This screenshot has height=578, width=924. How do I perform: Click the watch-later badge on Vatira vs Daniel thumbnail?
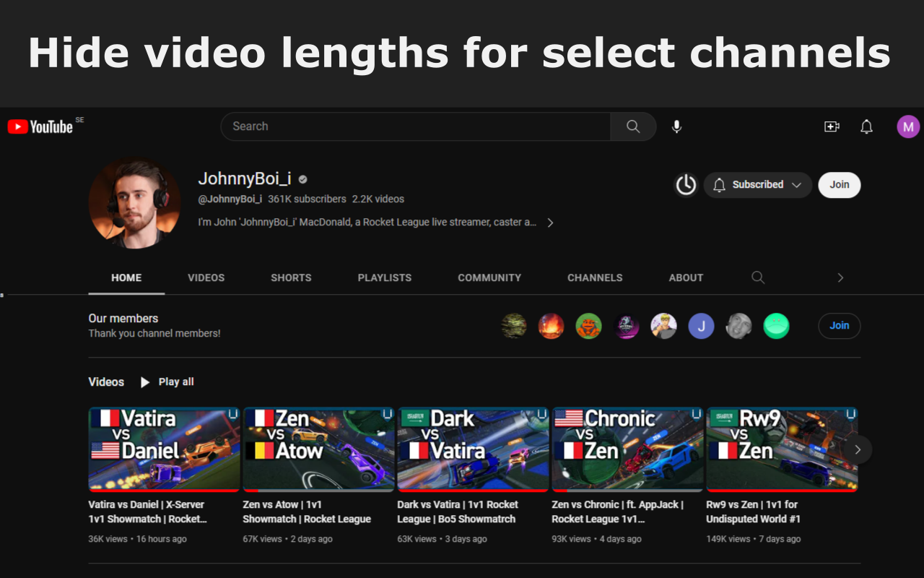point(233,414)
